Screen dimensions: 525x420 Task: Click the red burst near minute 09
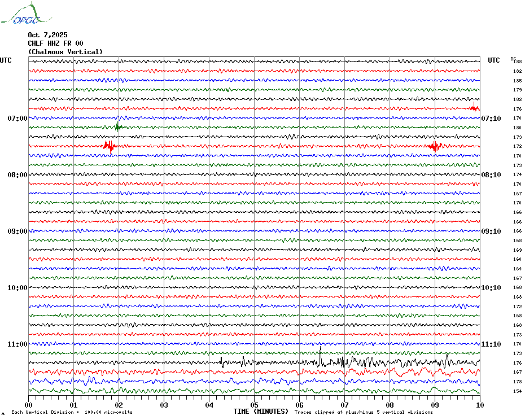click(435, 146)
